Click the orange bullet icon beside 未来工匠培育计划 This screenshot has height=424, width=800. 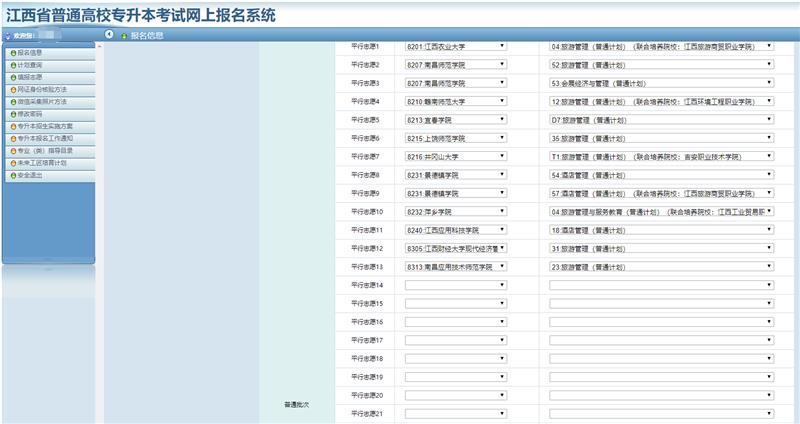14,163
